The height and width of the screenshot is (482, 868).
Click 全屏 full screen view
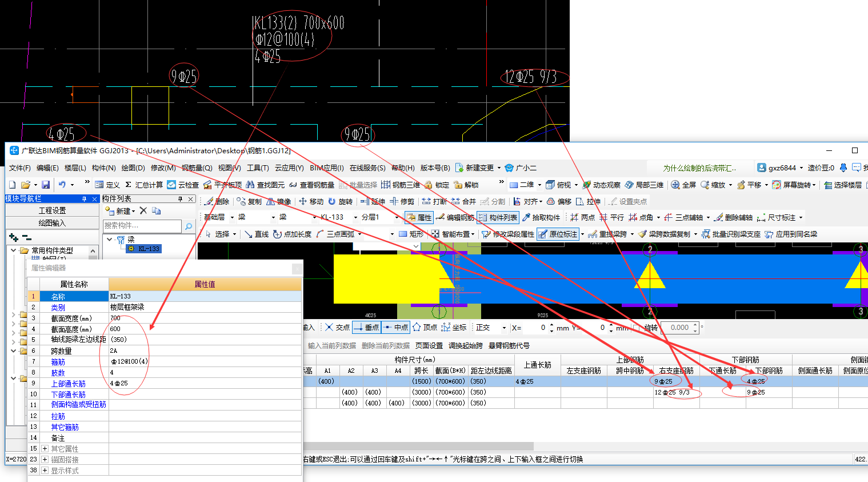coord(683,185)
